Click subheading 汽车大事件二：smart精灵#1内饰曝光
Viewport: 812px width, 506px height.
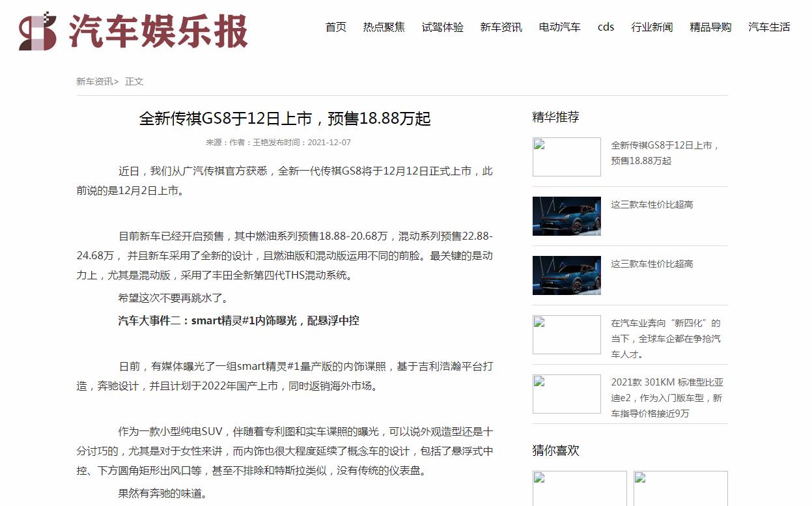(238, 320)
